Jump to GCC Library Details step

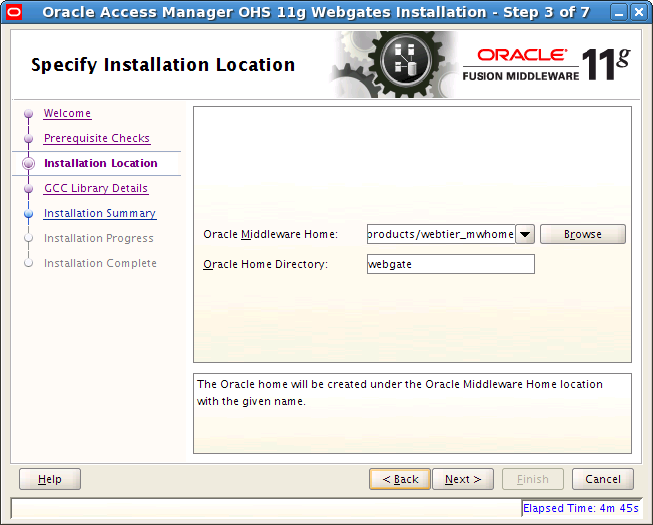96,188
